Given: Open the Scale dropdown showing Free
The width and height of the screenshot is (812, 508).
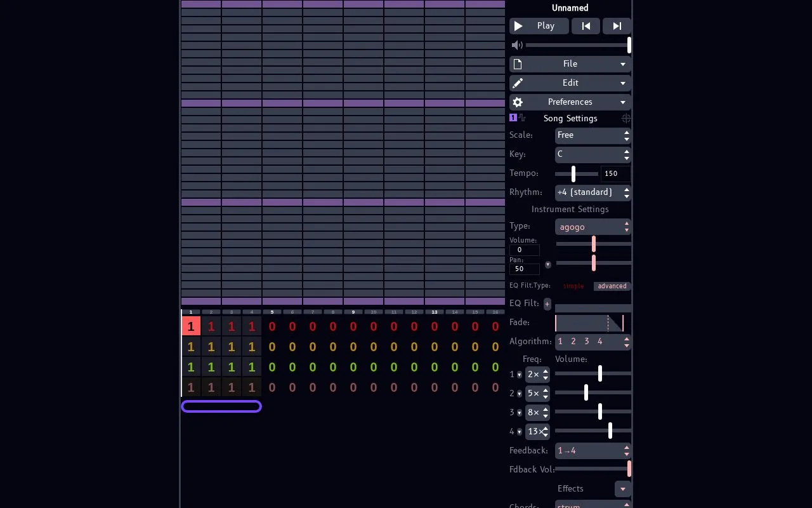Looking at the screenshot, I should (x=593, y=135).
